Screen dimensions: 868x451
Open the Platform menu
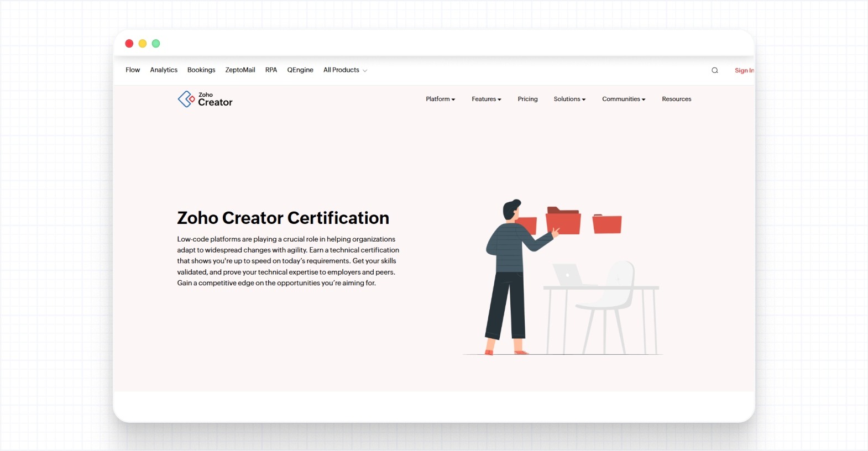441,99
